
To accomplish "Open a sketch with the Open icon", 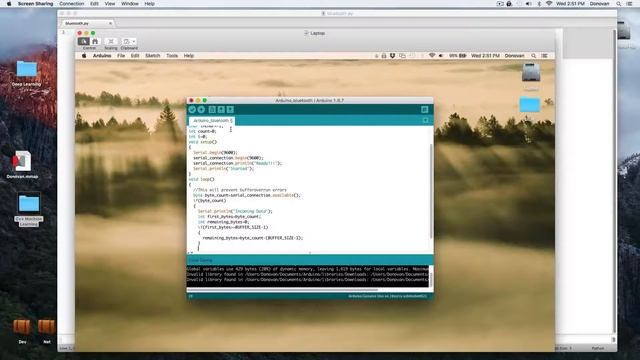I will [221, 109].
